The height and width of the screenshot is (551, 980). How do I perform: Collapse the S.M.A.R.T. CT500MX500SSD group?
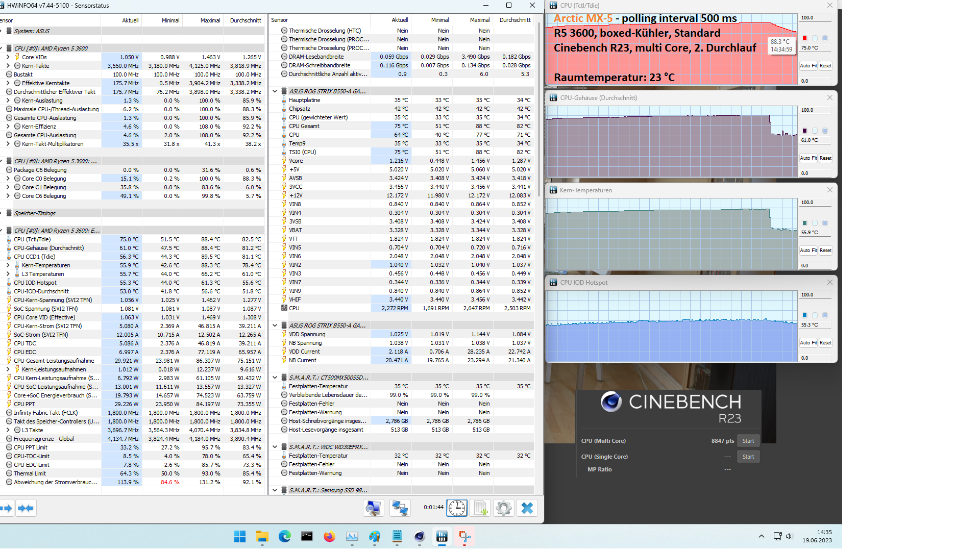275,378
